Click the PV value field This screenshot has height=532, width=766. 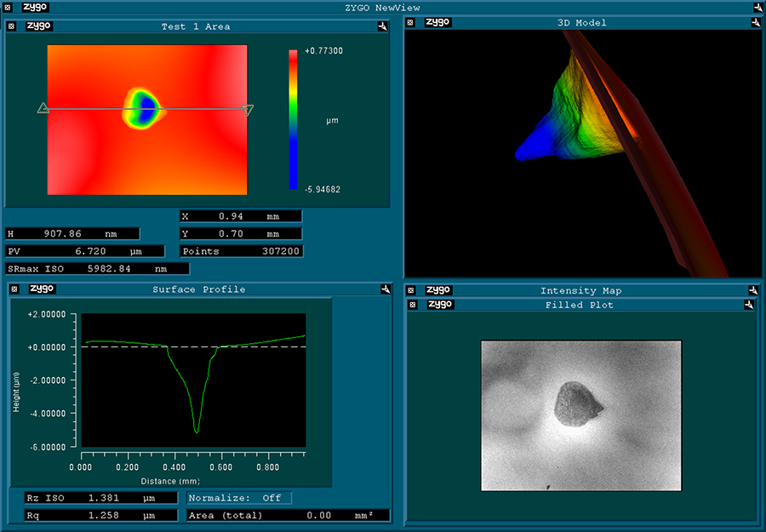tap(85, 251)
